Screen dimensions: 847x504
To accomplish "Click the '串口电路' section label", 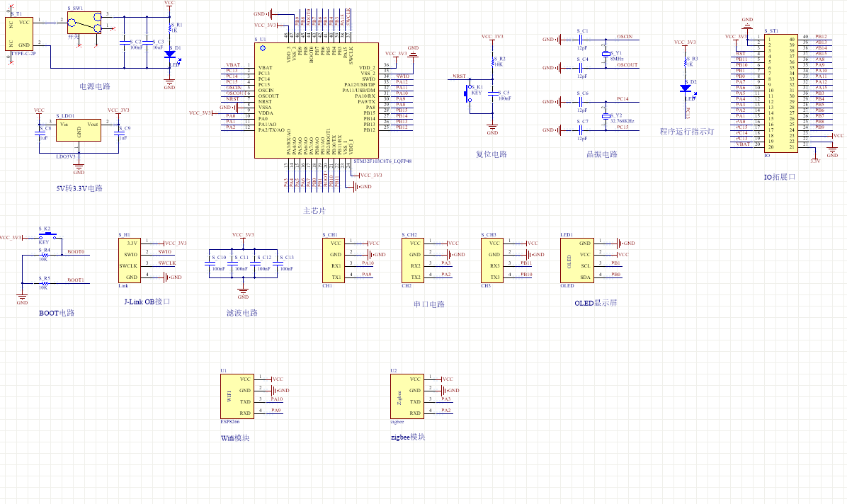I will (x=429, y=304).
